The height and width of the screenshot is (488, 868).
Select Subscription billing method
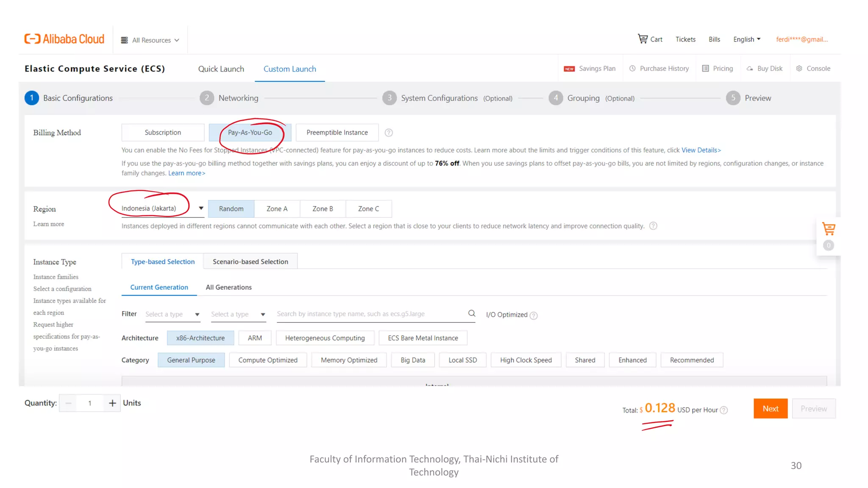pyautogui.click(x=163, y=133)
